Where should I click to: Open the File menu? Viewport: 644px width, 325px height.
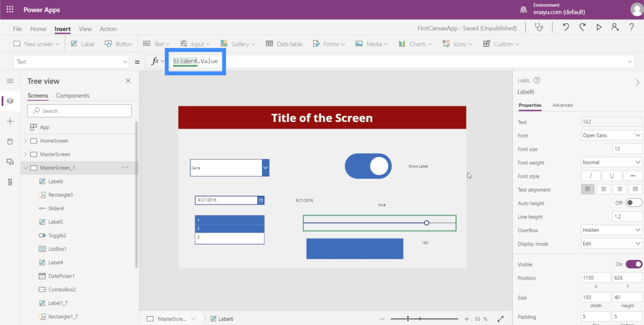(x=17, y=29)
